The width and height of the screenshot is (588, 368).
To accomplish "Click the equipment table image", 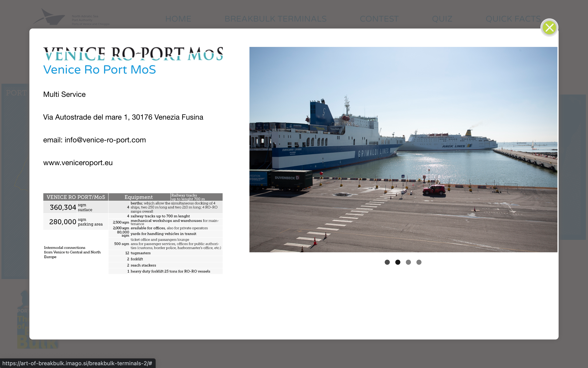I will tap(133, 234).
